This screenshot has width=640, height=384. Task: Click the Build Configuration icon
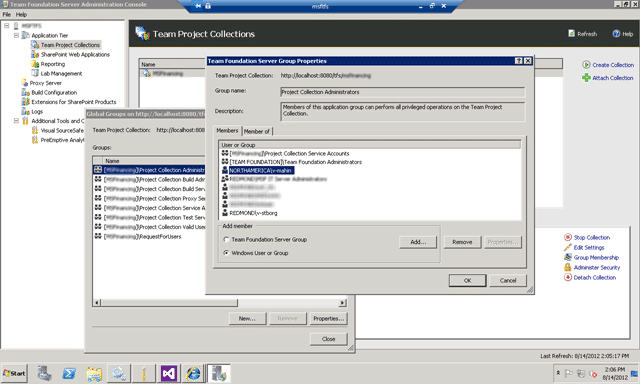tap(25, 92)
